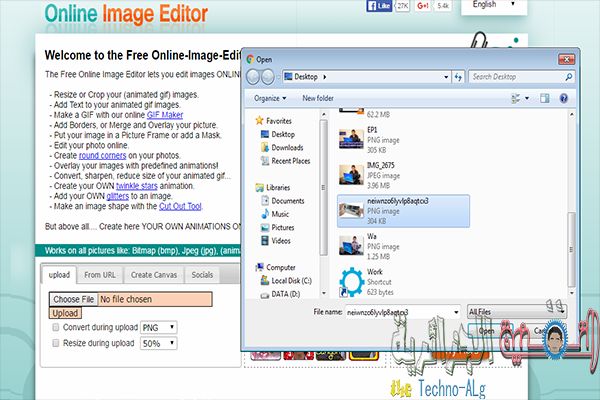Click the Forward arrow in Open dialog
This screenshot has width=600, height=400.
click(x=267, y=77)
